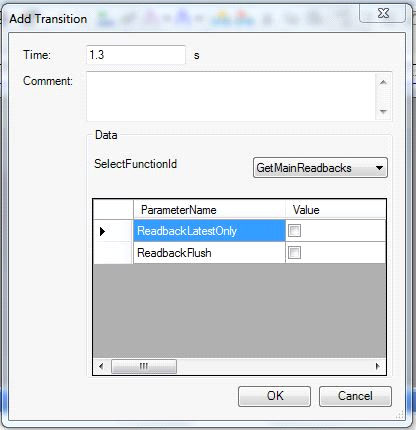
Task: Click the Comment box scroll up arrow
Action: [x=383, y=82]
